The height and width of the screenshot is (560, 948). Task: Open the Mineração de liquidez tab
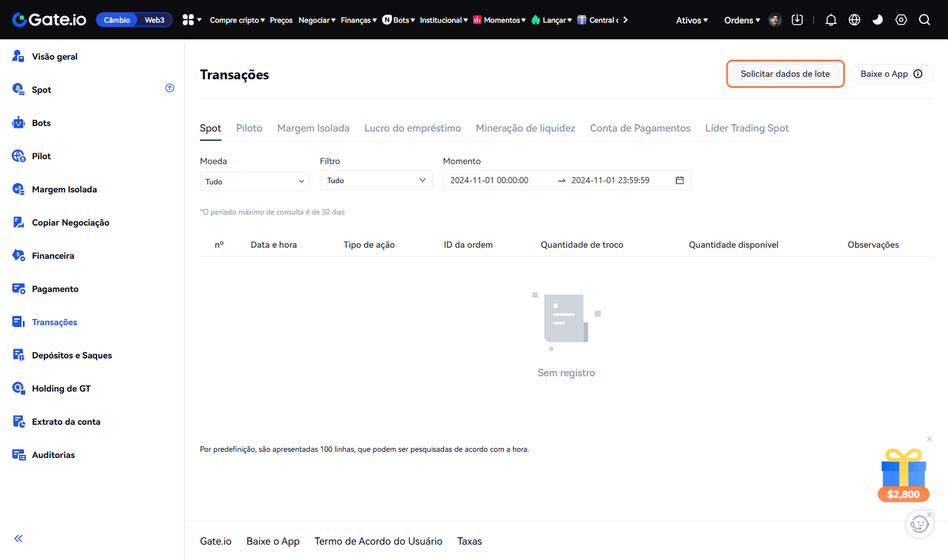coord(525,128)
